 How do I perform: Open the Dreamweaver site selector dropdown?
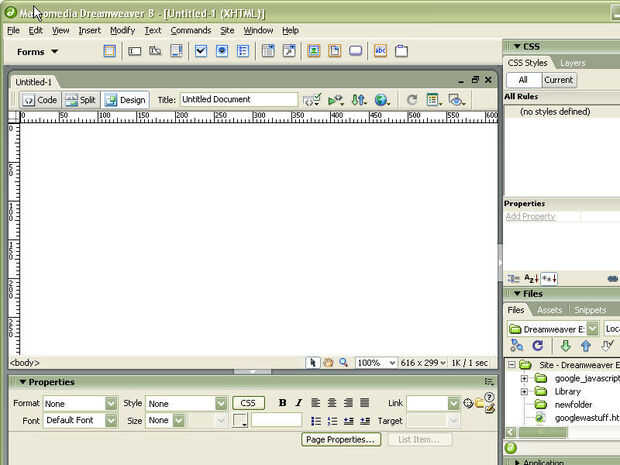tap(592, 329)
